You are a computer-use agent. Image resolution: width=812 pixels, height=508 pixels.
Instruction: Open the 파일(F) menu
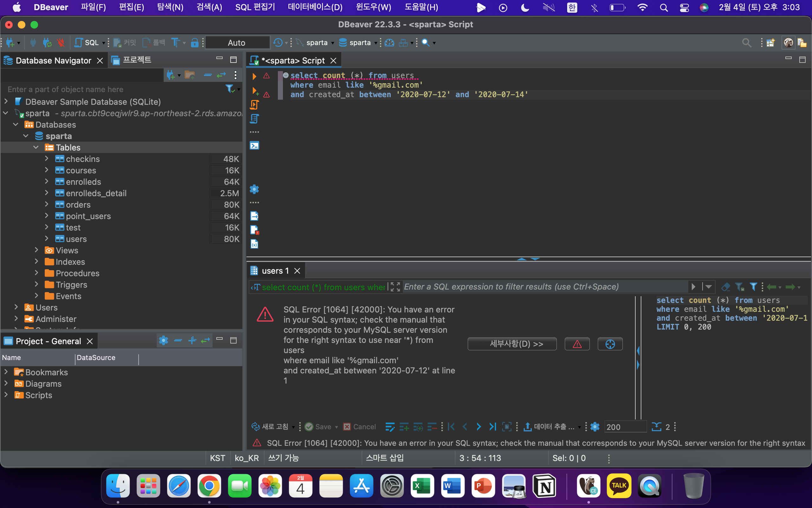click(x=93, y=7)
